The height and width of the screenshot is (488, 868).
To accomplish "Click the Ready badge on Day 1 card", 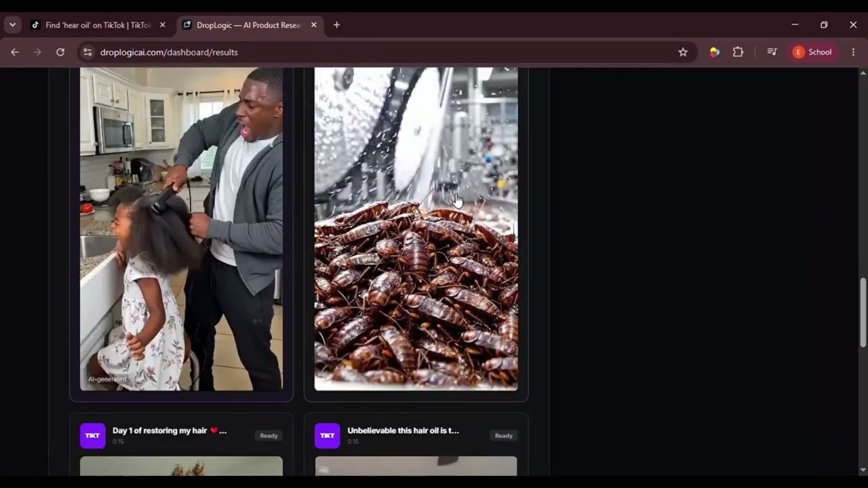I will (269, 436).
